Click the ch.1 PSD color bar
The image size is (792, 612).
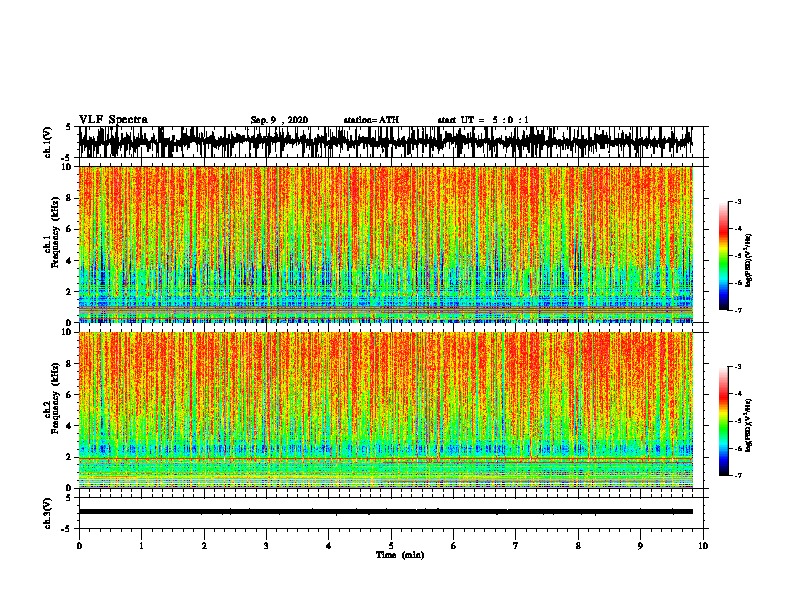coord(724,256)
